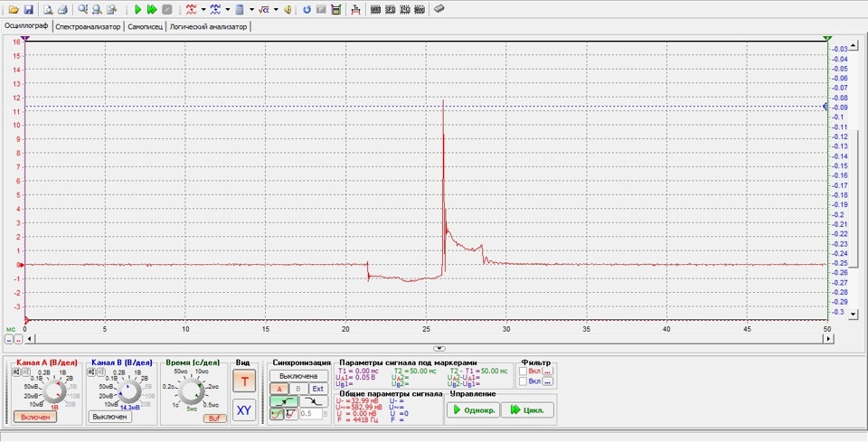Click the first chip decoder icon

(x=376, y=9)
